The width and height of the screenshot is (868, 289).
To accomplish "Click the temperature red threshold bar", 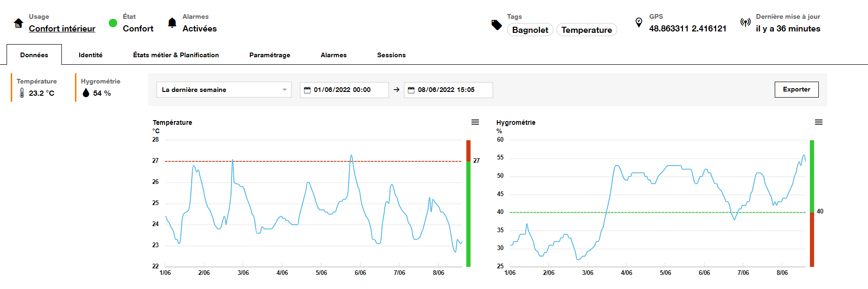I will click(468, 151).
